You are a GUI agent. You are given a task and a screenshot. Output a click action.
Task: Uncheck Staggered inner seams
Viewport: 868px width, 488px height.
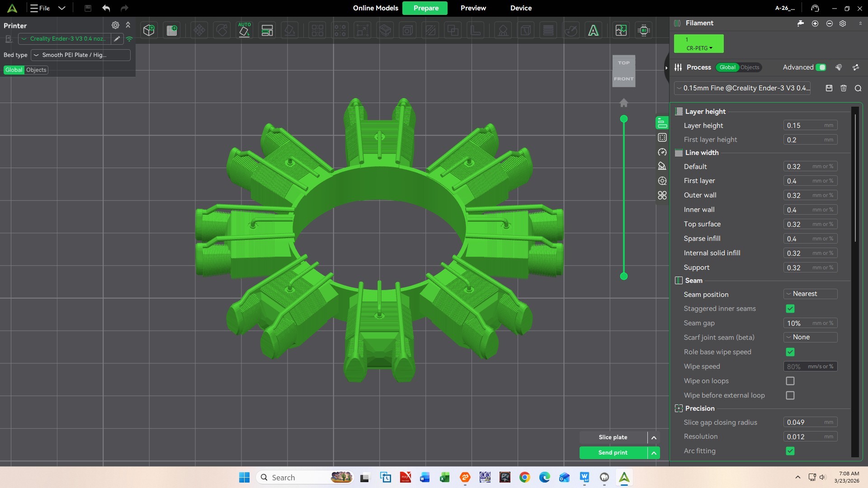point(790,309)
